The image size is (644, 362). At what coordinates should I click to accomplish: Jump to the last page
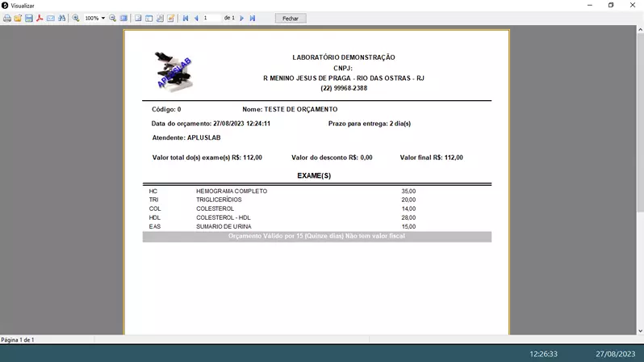coord(253,18)
